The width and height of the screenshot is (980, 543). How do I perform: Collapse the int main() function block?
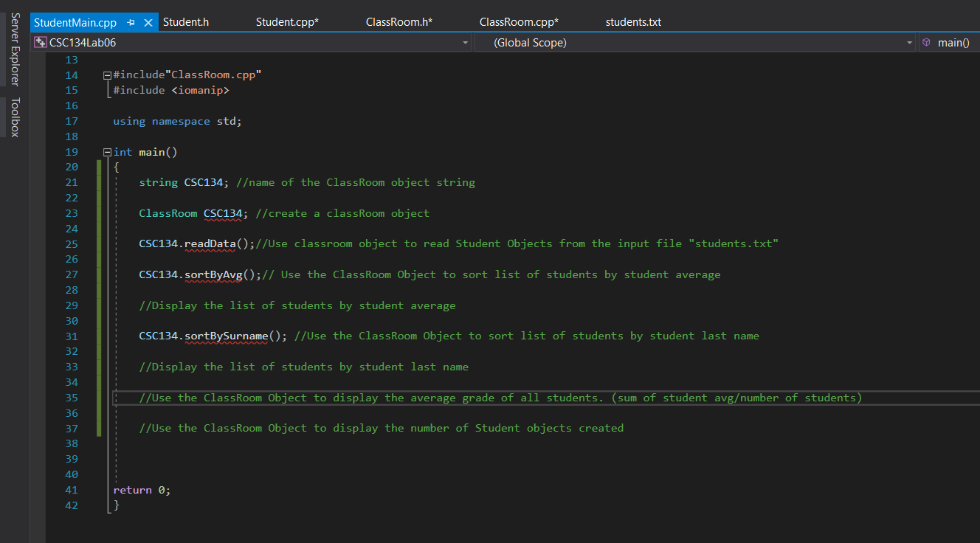[x=108, y=152]
